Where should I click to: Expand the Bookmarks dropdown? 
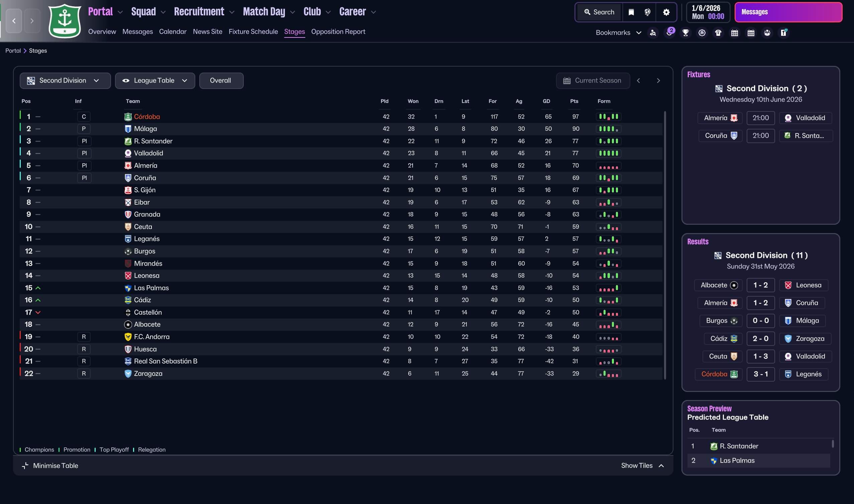pyautogui.click(x=618, y=32)
